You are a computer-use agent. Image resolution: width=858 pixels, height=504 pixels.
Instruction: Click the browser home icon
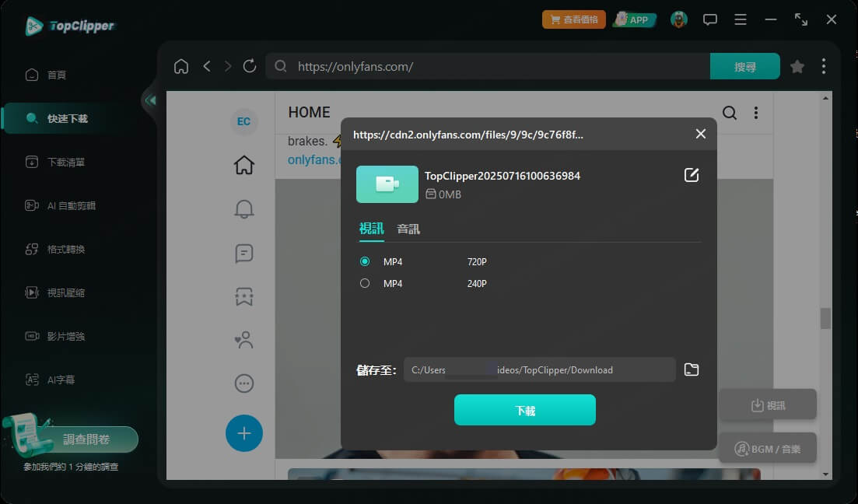(181, 66)
